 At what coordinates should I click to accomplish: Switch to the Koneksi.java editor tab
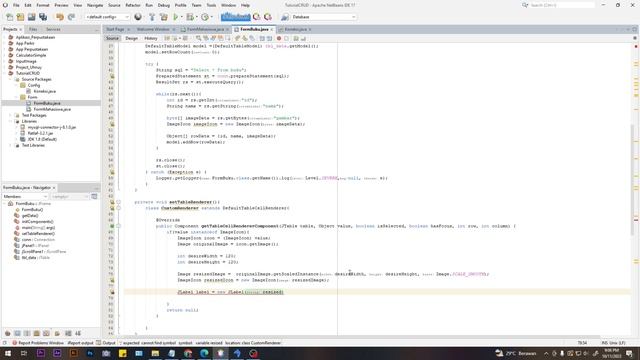pyautogui.click(x=296, y=29)
